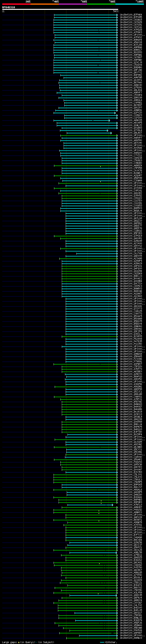
Task: Select the UniRef100_Q9WUG0 label
Action: (x=131, y=326)
